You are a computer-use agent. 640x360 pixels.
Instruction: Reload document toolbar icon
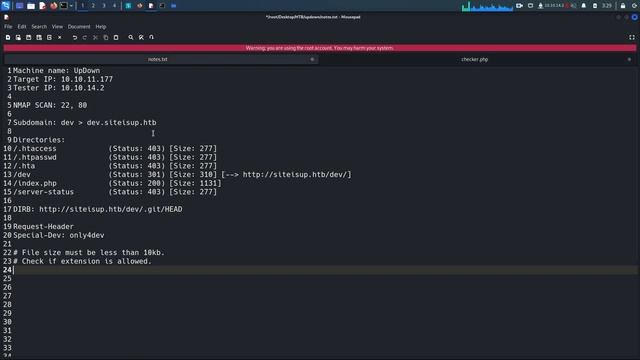click(x=49, y=37)
